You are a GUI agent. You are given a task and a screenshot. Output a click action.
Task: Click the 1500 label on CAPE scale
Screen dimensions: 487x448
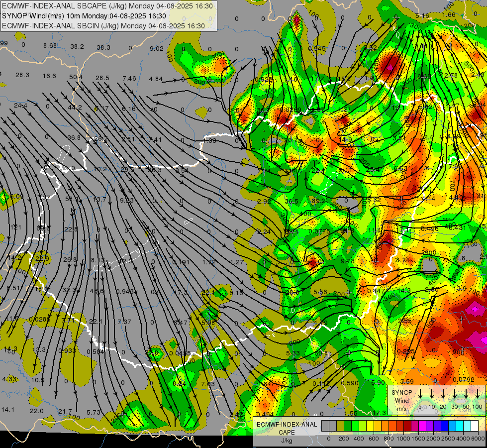[x=418, y=439]
